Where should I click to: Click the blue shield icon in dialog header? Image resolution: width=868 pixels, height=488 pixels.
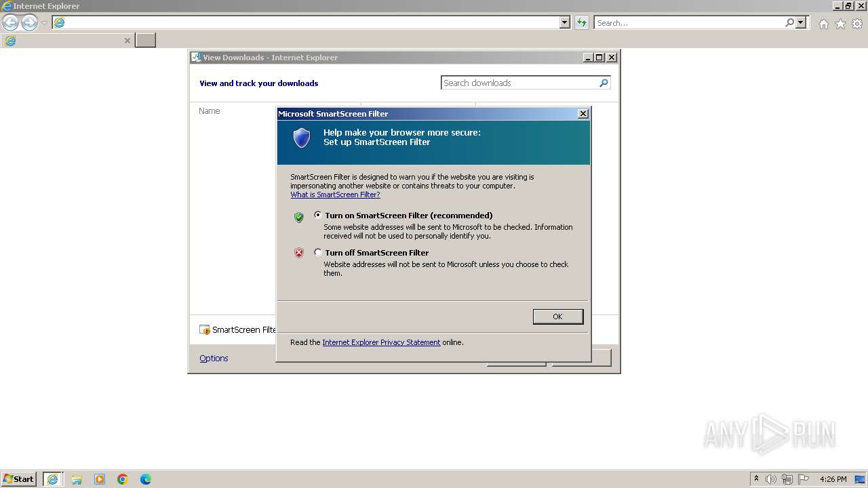click(x=302, y=138)
